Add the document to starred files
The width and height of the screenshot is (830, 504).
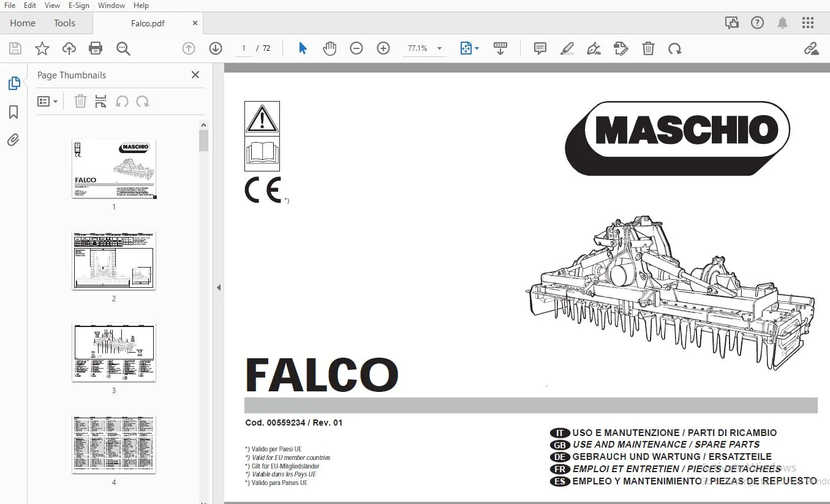point(42,49)
